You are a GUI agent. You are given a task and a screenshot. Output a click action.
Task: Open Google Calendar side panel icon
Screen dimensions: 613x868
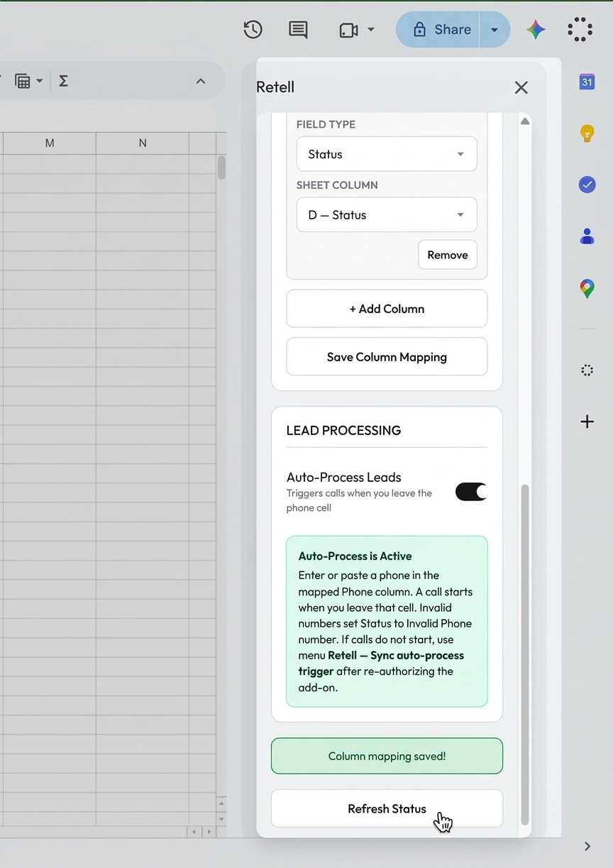coord(587,82)
